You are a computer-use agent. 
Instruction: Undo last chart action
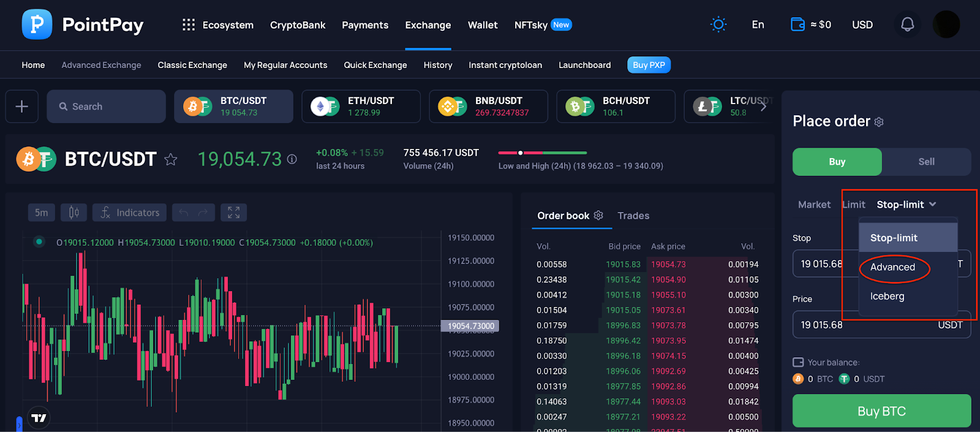[x=183, y=213]
